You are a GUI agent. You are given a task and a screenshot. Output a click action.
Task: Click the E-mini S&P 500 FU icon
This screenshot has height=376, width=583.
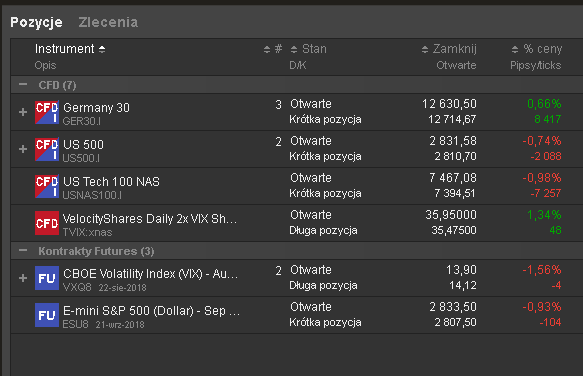pos(47,315)
